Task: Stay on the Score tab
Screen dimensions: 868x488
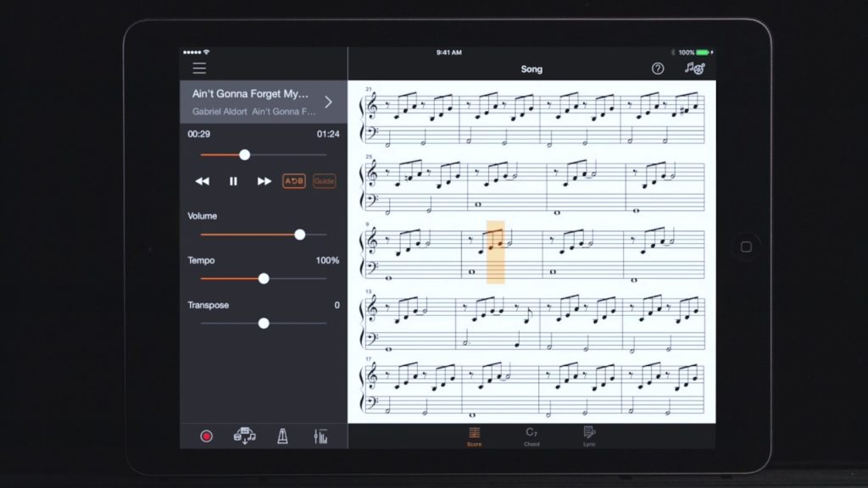Action: pos(474,435)
